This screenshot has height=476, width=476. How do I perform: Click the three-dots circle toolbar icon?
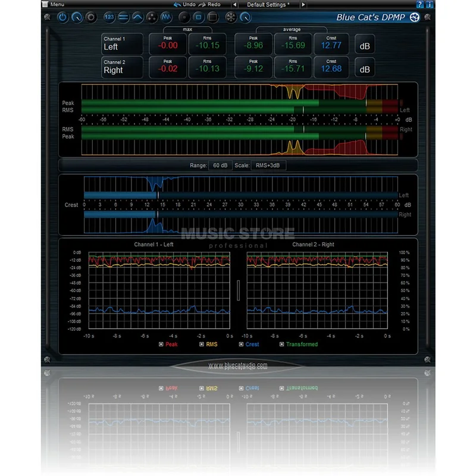pyautogui.click(x=152, y=17)
